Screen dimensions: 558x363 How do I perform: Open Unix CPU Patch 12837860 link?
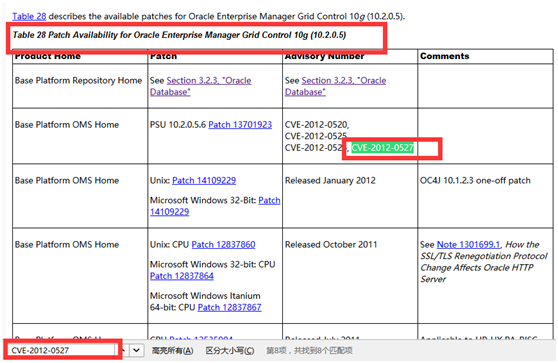(223, 244)
